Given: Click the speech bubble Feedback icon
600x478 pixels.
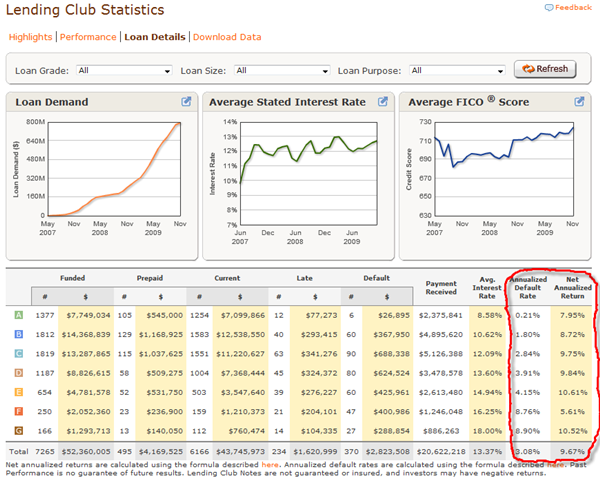Looking at the screenshot, I should [x=549, y=8].
